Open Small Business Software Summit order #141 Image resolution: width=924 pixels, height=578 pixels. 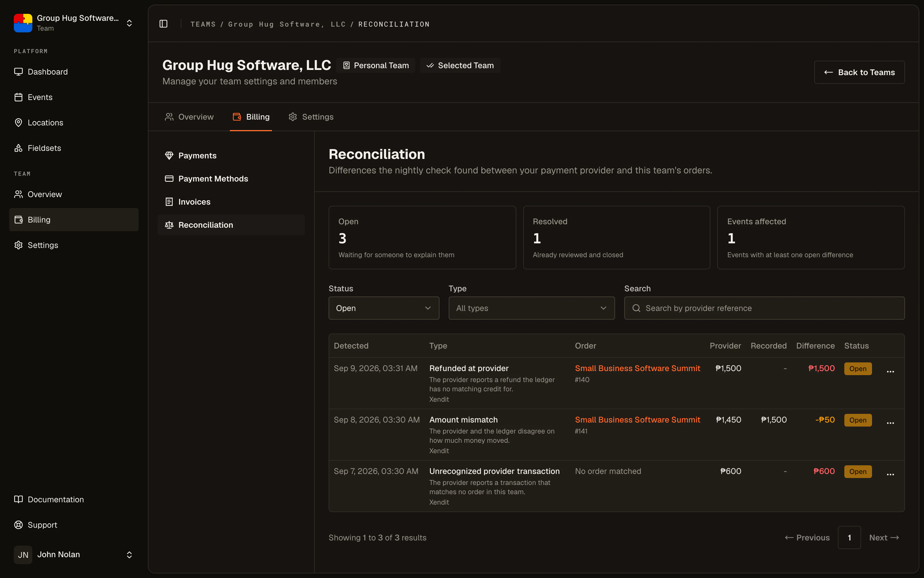coord(638,420)
